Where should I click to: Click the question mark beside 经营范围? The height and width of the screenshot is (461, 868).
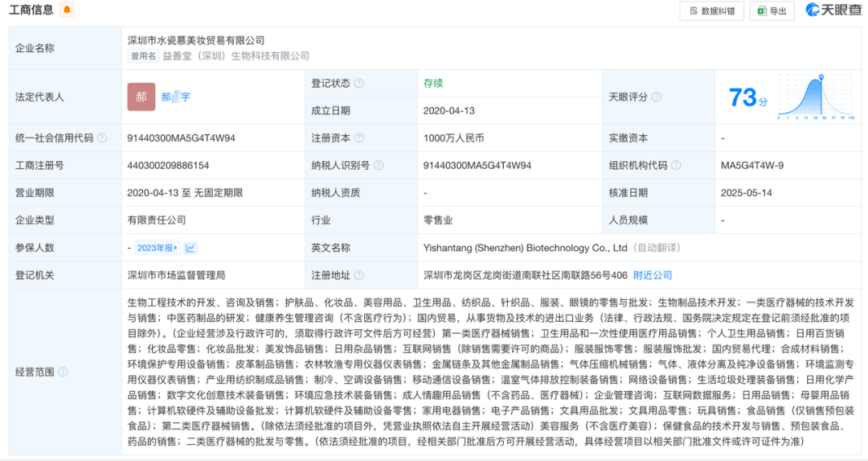(63, 372)
